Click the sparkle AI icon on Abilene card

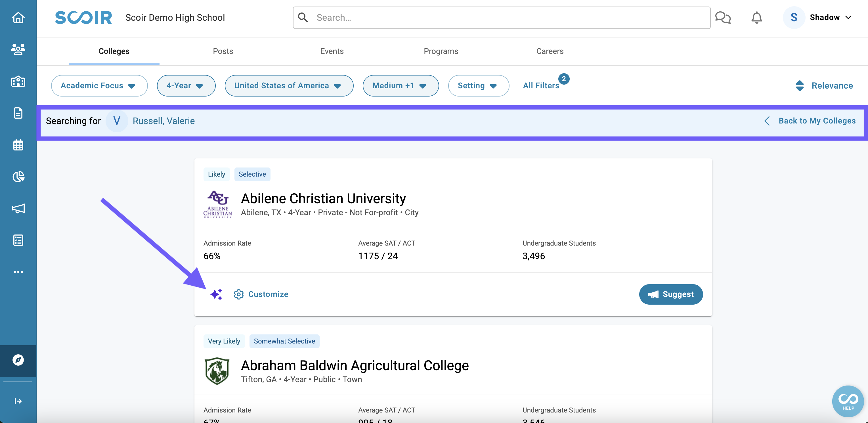point(216,294)
